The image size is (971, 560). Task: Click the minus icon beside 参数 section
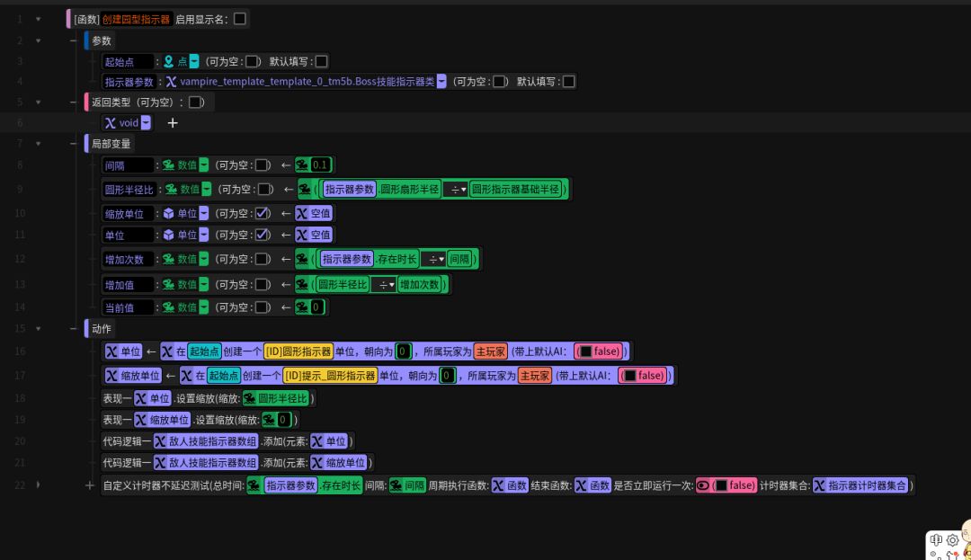pyautogui.click(x=73, y=40)
